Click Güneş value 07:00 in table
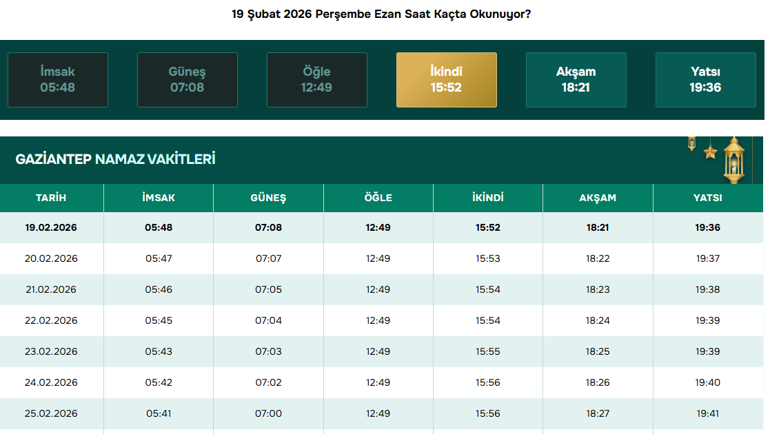The image size is (770, 434). [x=268, y=413]
